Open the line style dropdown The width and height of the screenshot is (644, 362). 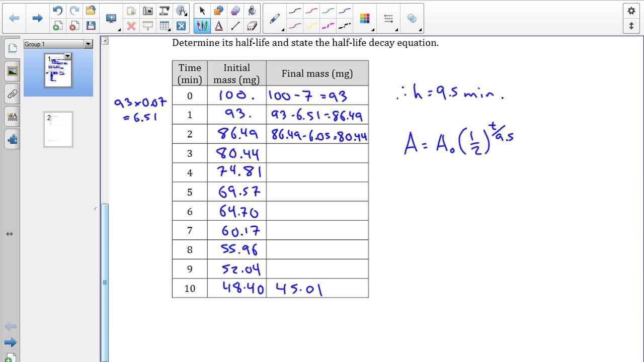point(388,19)
